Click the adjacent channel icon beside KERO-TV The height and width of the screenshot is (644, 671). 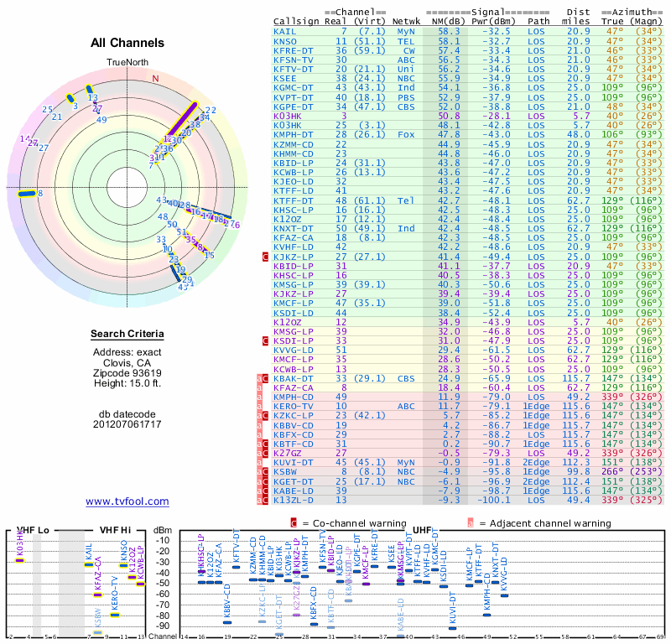(x=259, y=407)
